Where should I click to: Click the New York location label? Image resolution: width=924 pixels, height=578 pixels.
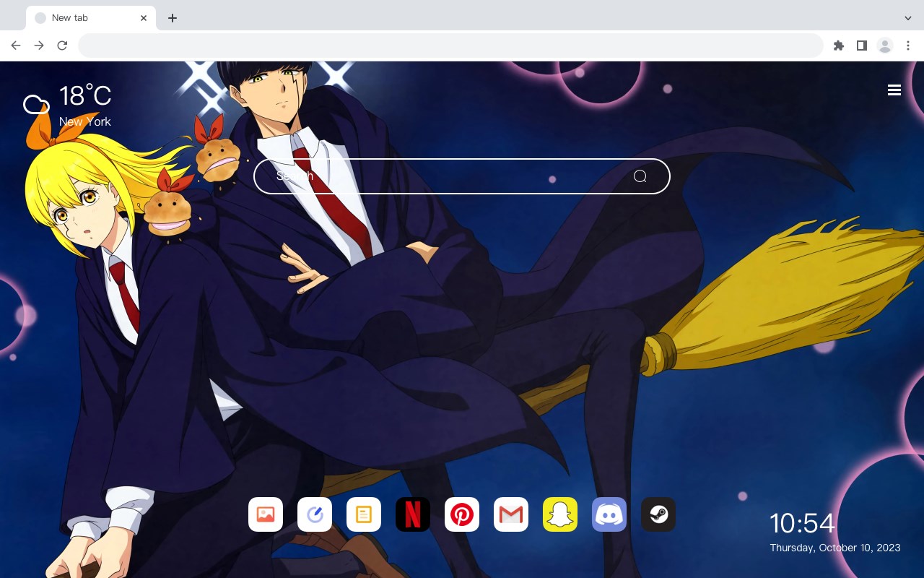point(85,121)
